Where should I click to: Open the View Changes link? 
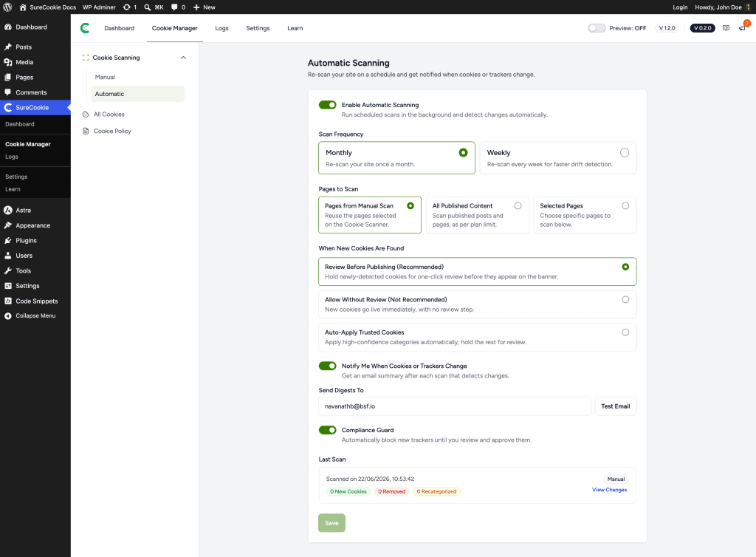(x=609, y=490)
